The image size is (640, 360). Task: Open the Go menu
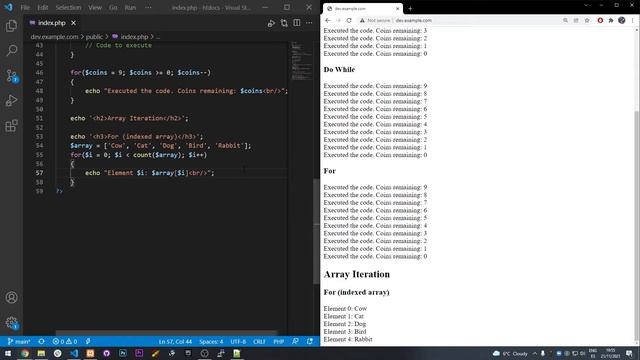pyautogui.click(x=113, y=7)
